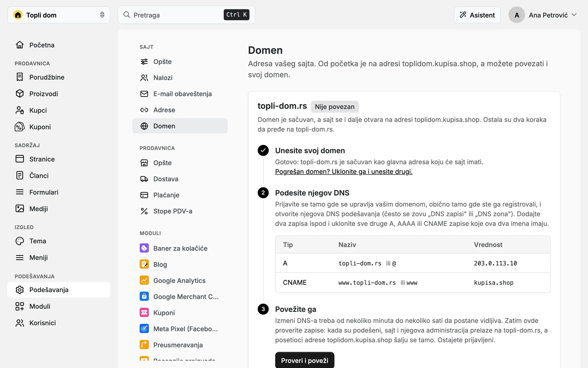Open Dostava truck icon

pos(144,179)
